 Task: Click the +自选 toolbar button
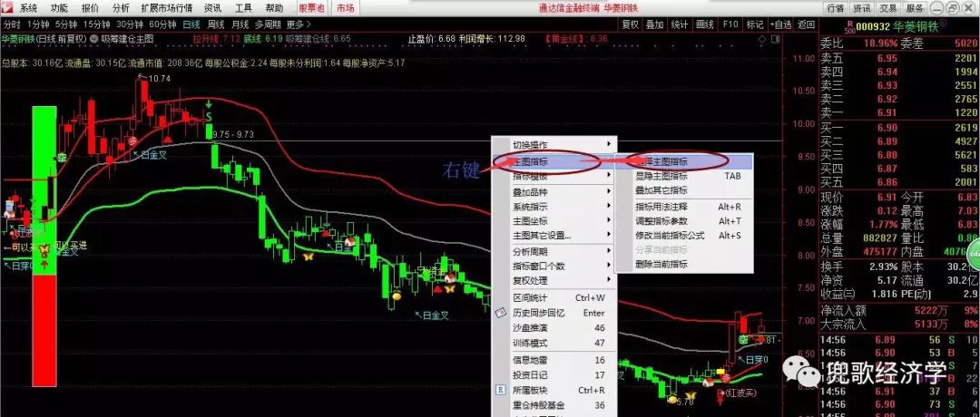coord(780,24)
